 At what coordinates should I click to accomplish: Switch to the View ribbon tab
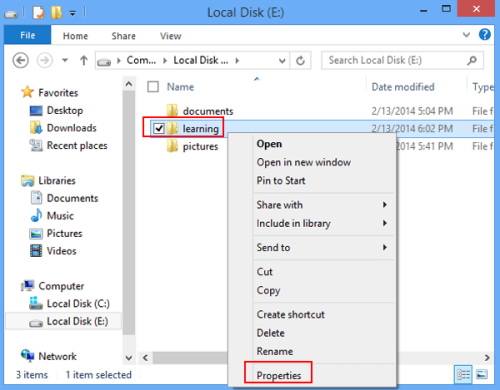[170, 36]
